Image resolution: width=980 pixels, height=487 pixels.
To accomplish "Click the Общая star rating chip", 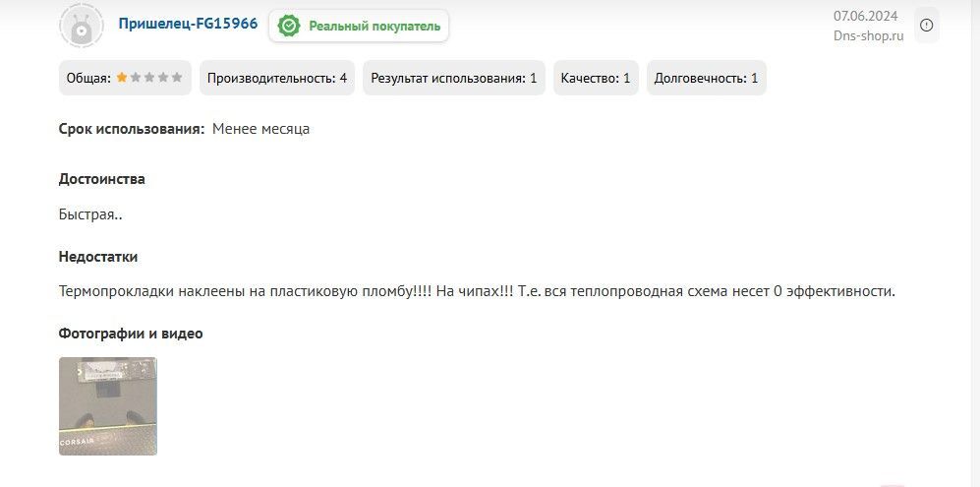I will [x=125, y=79].
